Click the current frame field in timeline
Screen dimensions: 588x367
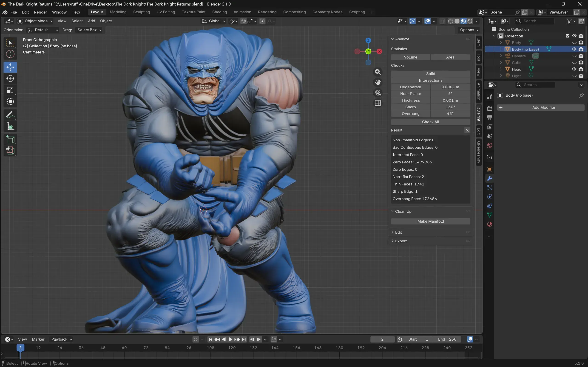click(x=382, y=339)
